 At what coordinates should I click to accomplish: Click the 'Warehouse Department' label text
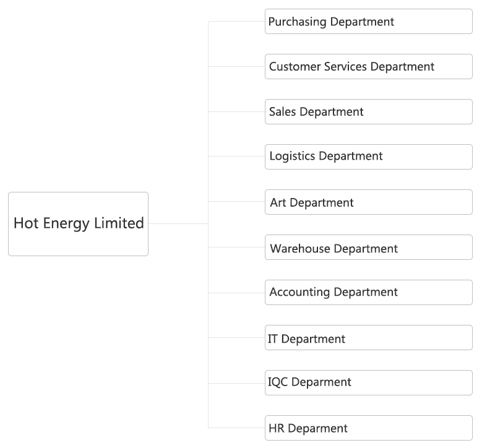[x=334, y=249]
